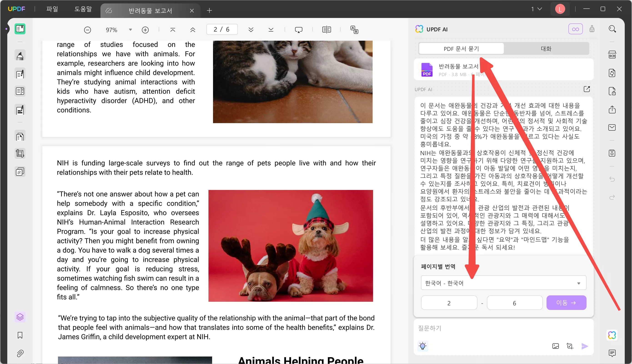This screenshot has height=364, width=632.
Task: Undo the last action
Action: (612, 179)
